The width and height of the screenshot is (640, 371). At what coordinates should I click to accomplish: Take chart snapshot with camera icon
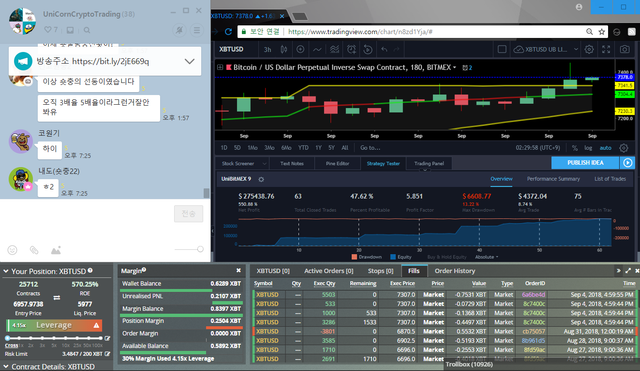point(624,49)
